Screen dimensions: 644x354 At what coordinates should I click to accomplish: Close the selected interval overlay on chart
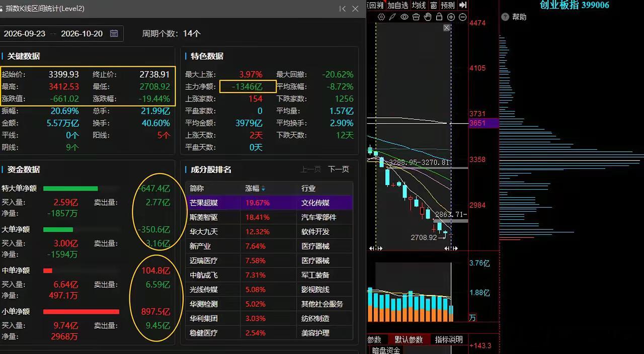coord(446,28)
